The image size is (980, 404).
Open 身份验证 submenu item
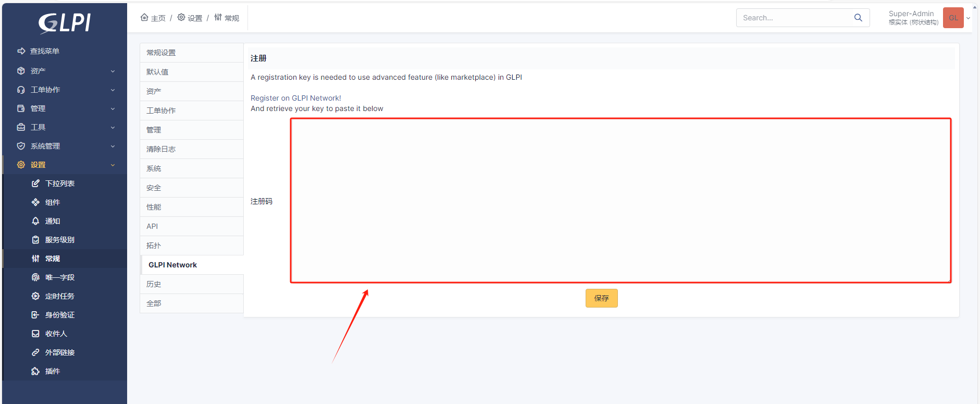65,315
